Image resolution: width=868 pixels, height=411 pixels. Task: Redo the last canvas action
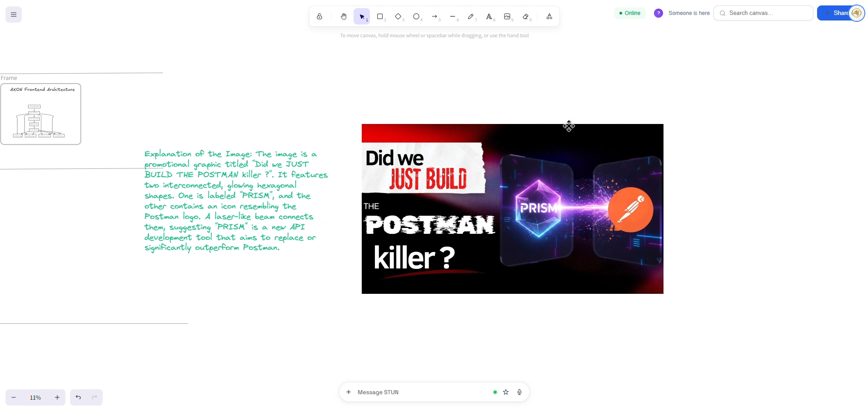tap(95, 397)
